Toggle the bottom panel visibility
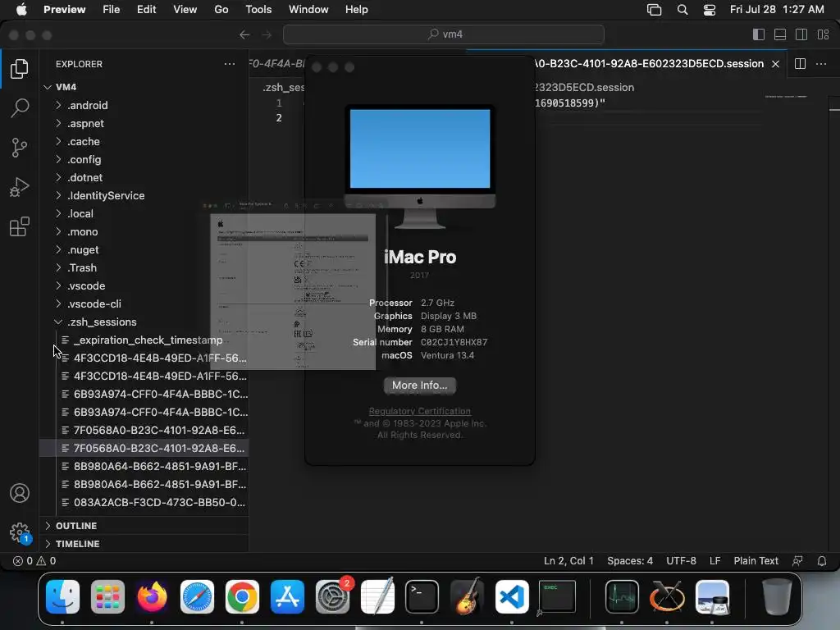Screen dimensions: 840x630 [780, 34]
